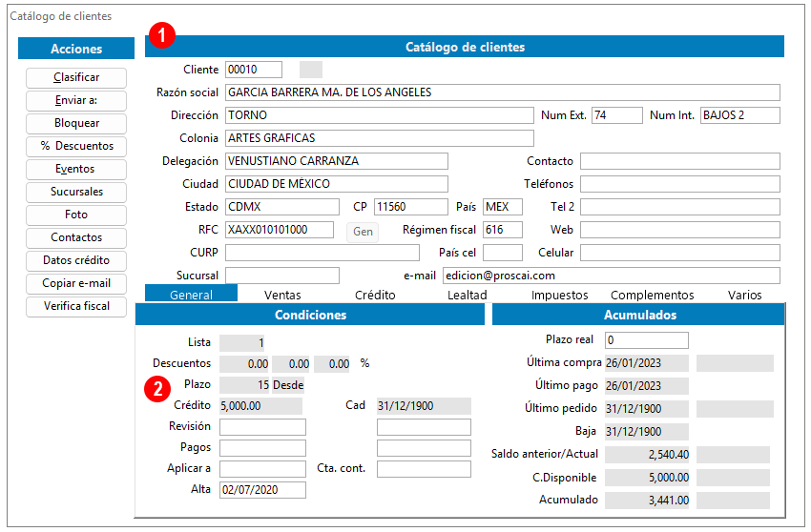This screenshot has width=811, height=532.
Task: Open the Crédito tab
Action: pos(375,295)
